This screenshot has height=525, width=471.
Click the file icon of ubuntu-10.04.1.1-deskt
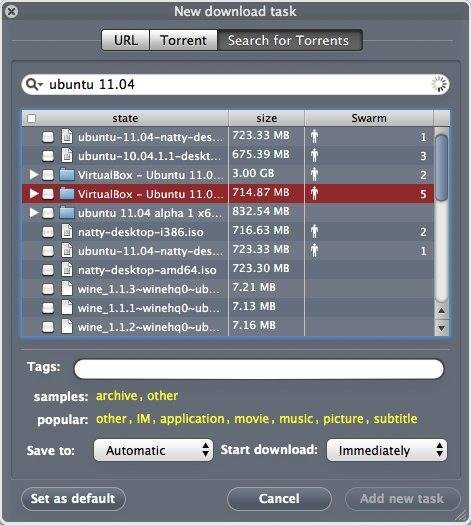coord(67,155)
